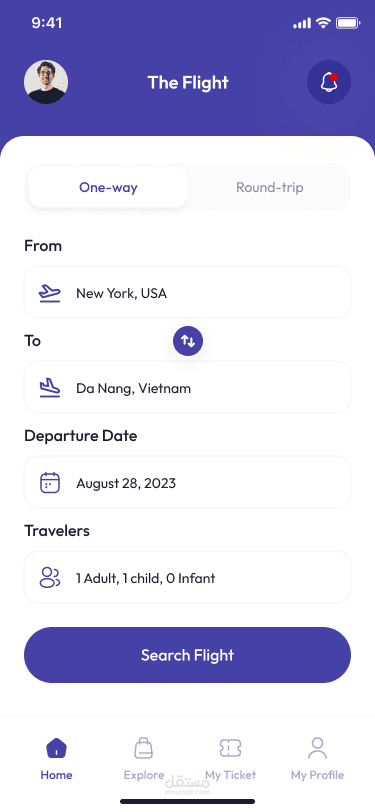
Task: Open the Explore bag icon
Action: tap(143, 748)
